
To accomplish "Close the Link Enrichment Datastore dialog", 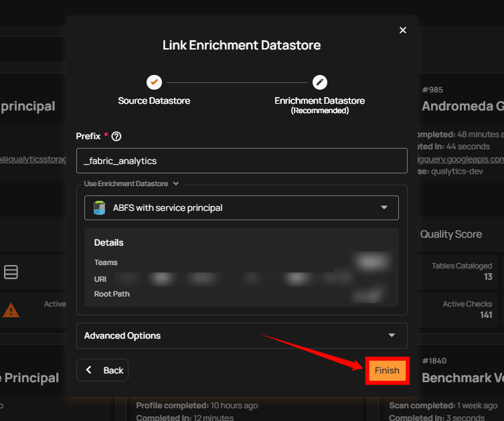I will pyautogui.click(x=402, y=30).
